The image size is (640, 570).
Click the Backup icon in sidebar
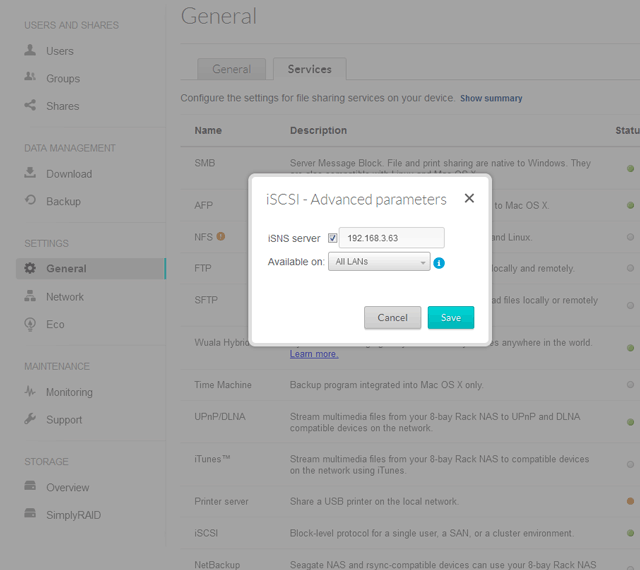tap(30, 201)
